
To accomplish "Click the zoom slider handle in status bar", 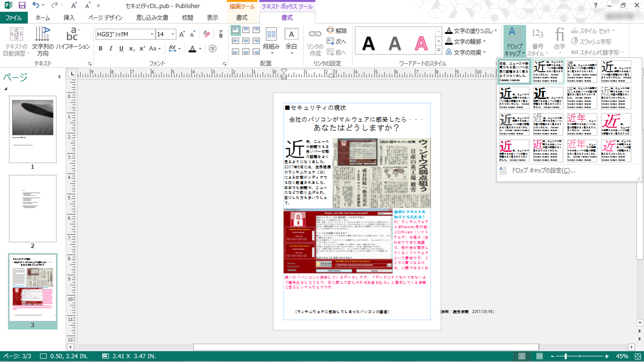I will pyautogui.click(x=566, y=356).
